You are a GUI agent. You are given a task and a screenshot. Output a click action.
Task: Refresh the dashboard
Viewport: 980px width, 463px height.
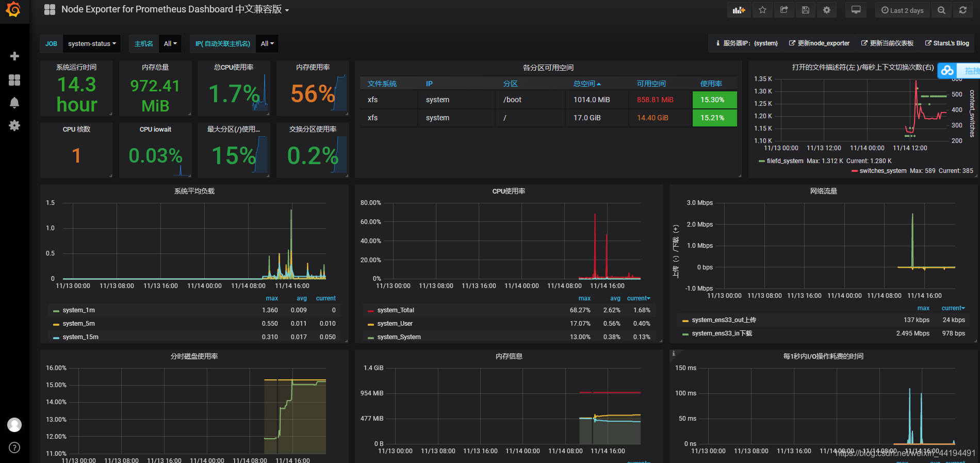(x=963, y=10)
